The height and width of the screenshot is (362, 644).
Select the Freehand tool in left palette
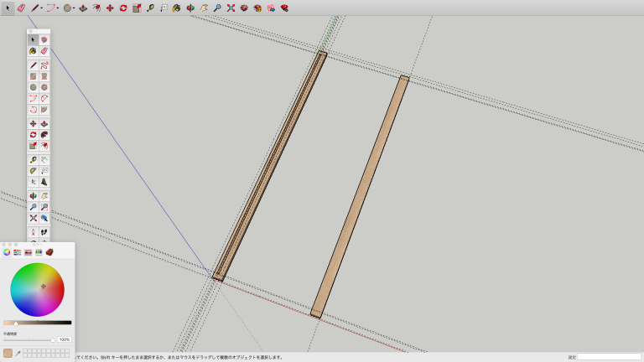tap(44, 65)
